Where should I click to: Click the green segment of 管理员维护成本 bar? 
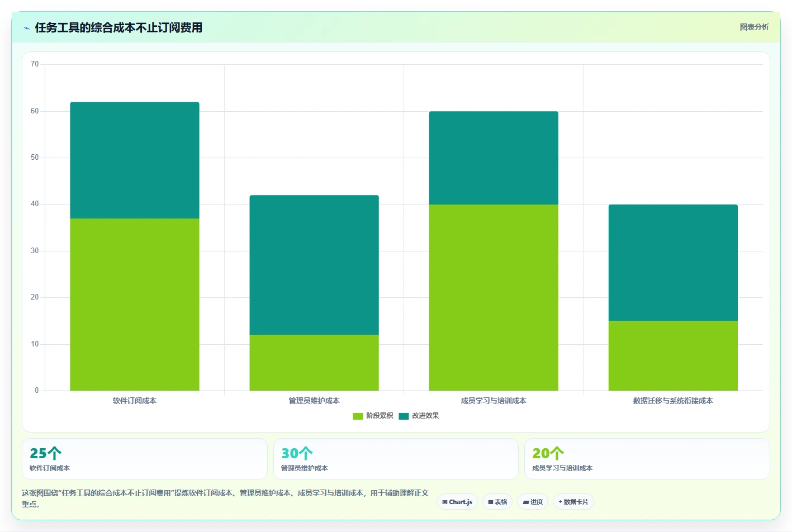pos(314,363)
